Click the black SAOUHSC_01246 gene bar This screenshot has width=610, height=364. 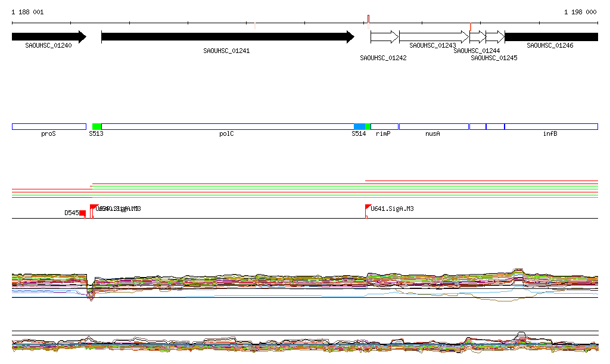pyautogui.click(x=550, y=37)
